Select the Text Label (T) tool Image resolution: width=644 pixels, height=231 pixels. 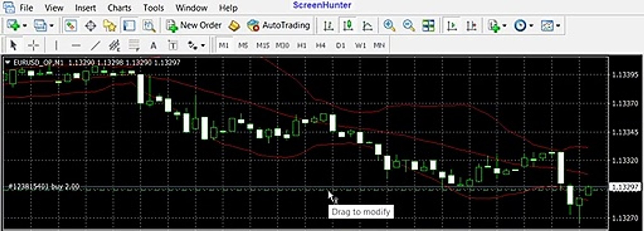pyautogui.click(x=173, y=46)
